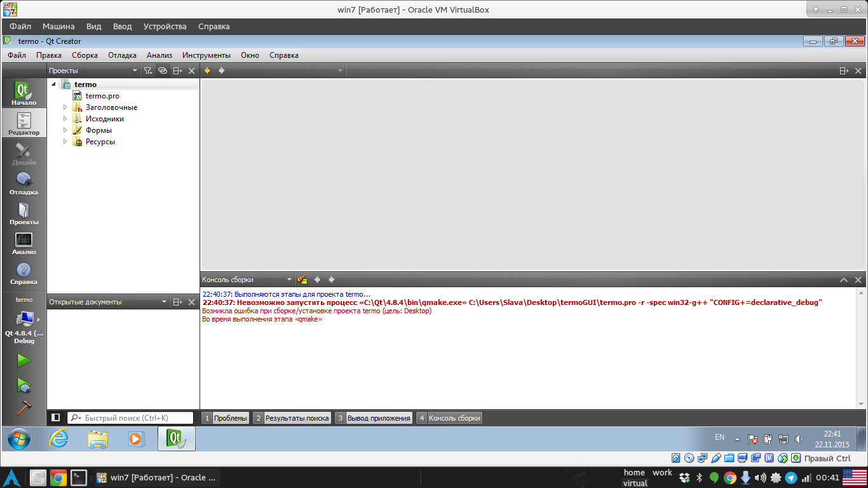The height and width of the screenshot is (488, 868).
Task: Click the green Run button
Action: click(24, 361)
